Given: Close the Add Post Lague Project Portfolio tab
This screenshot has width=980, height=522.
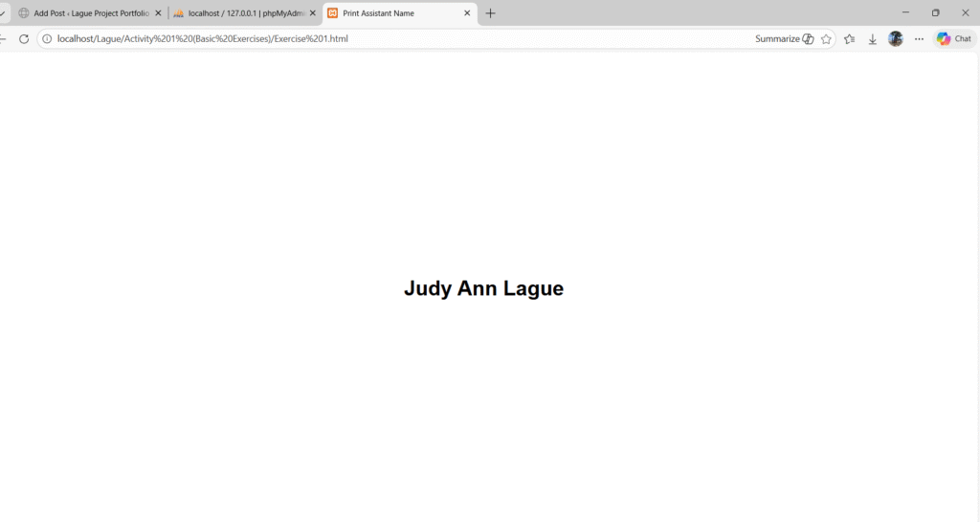Looking at the screenshot, I should [158, 13].
